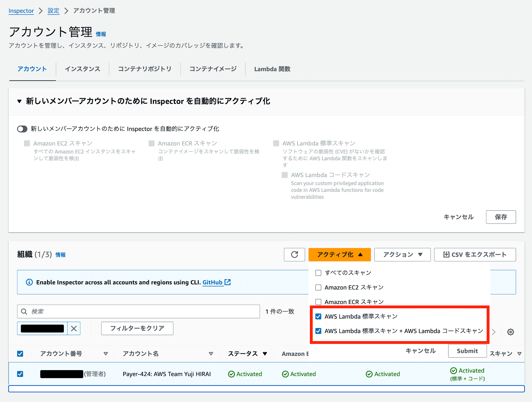The width and height of the screenshot is (532, 402).
Task: Click external link icon beside GitHub
Action: coord(228,282)
